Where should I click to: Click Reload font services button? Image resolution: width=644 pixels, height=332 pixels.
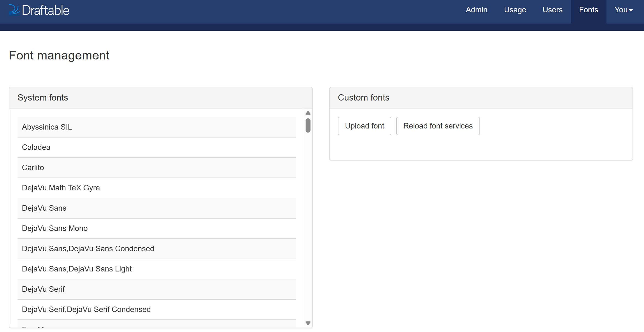click(x=438, y=126)
